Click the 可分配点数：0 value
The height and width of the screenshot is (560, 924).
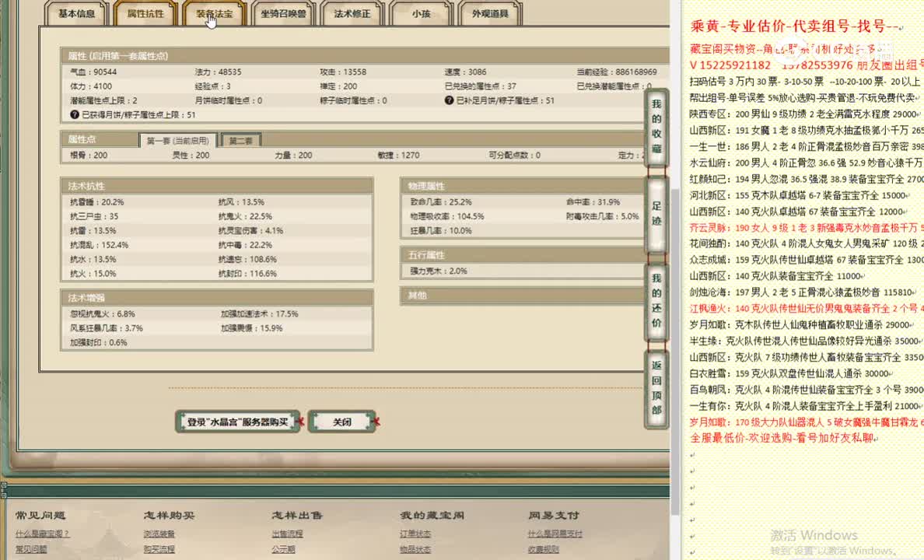click(514, 155)
